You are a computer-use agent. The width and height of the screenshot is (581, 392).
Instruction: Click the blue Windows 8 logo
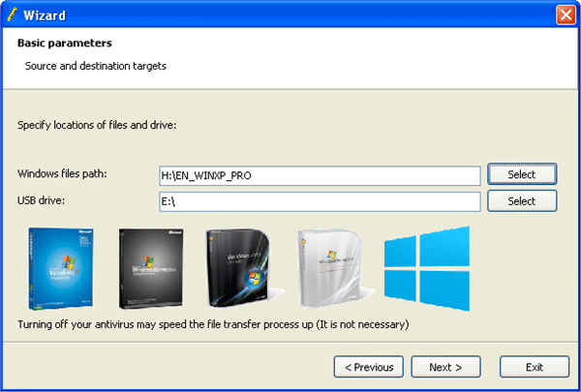click(426, 268)
